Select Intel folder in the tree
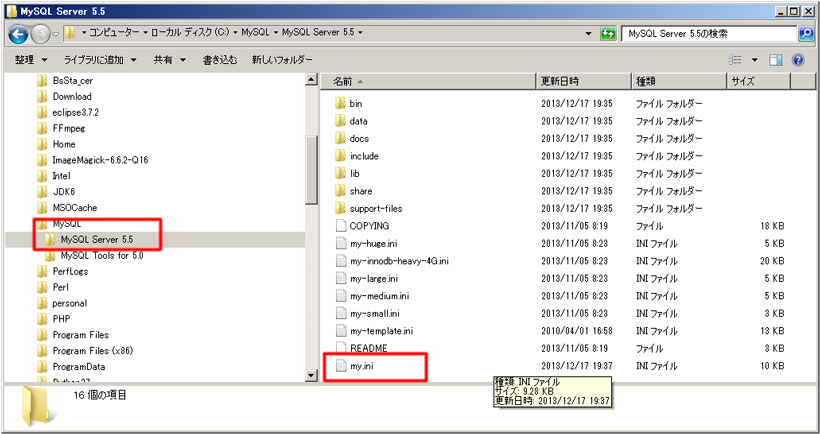 [x=61, y=176]
